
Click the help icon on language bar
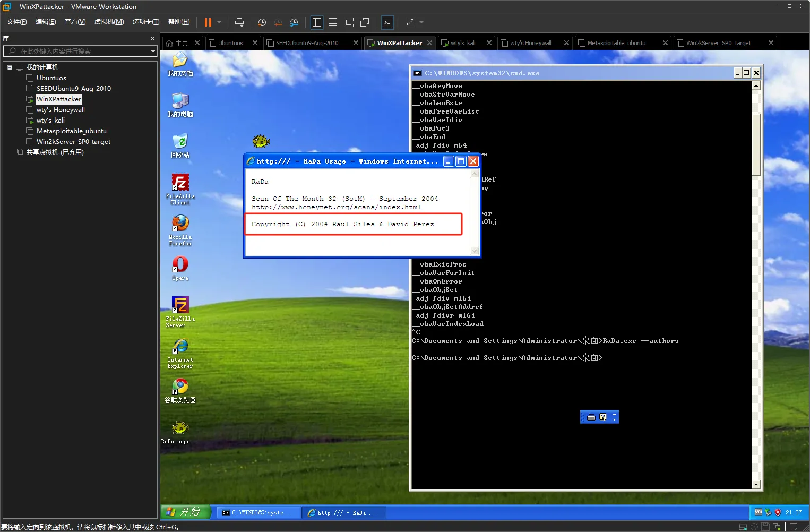[602, 417]
